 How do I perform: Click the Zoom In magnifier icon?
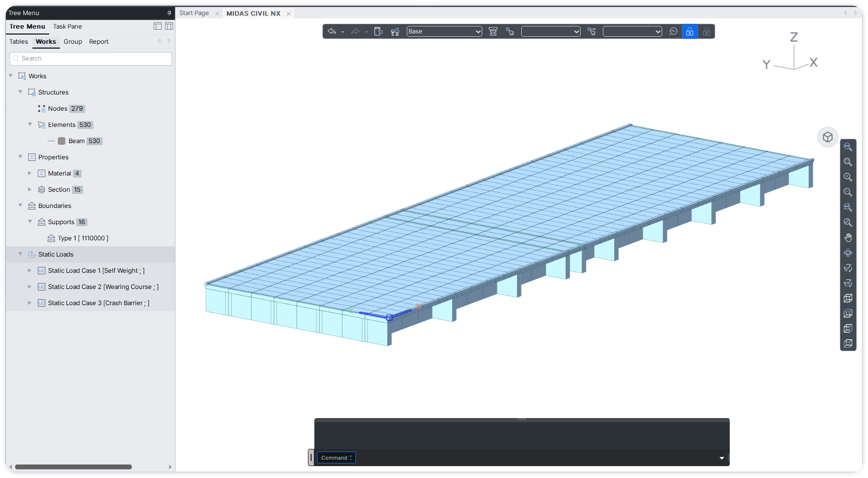pyautogui.click(x=848, y=177)
